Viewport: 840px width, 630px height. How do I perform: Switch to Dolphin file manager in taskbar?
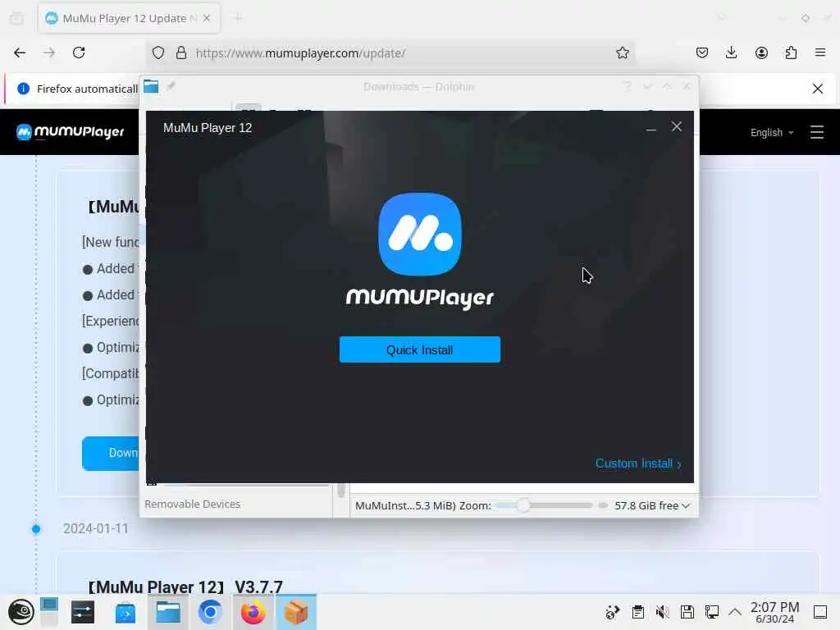[x=167, y=612]
